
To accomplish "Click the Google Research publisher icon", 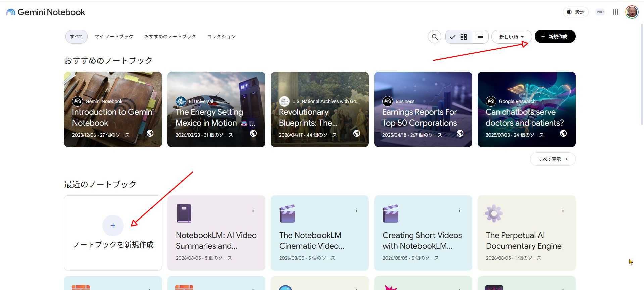I will coord(491,101).
